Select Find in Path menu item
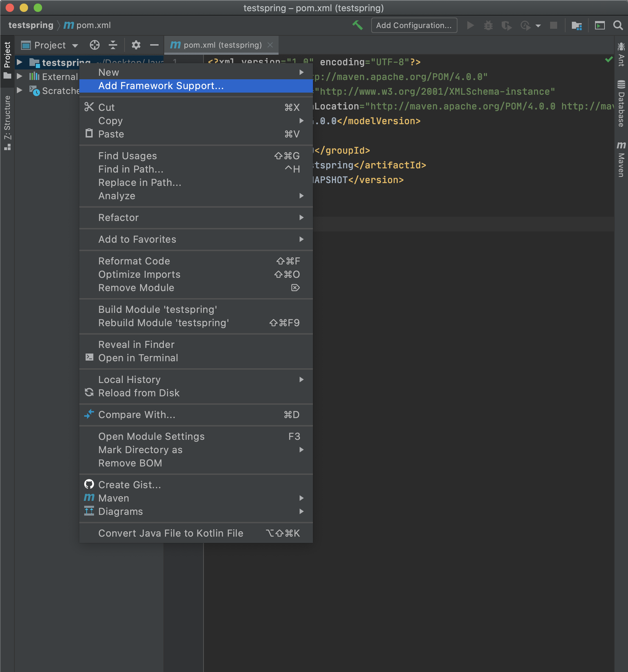The image size is (628, 672). [196, 169]
